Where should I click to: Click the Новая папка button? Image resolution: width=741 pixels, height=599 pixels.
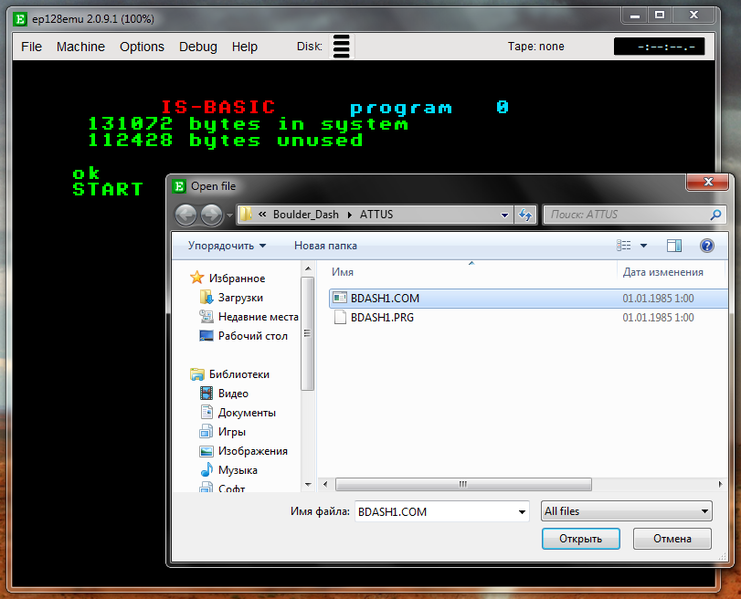(326, 246)
